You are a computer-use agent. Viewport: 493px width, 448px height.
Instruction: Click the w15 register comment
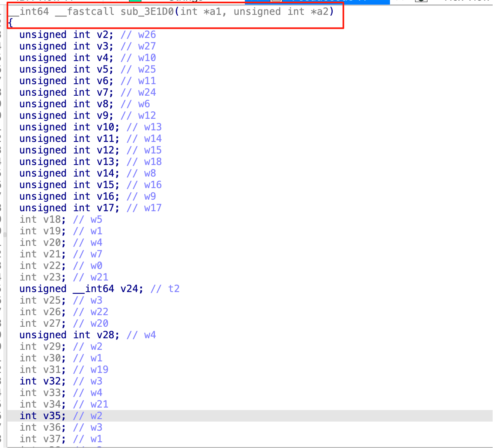pos(153,151)
